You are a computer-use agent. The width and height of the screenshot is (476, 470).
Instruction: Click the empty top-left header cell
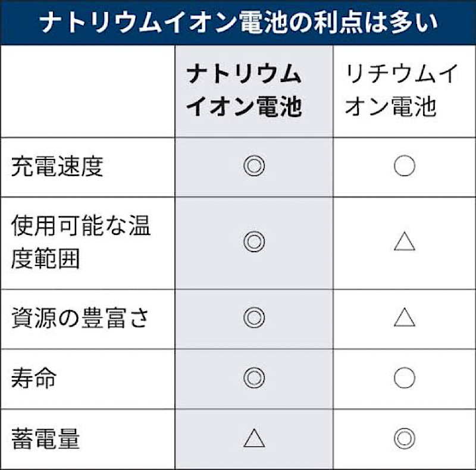88,91
